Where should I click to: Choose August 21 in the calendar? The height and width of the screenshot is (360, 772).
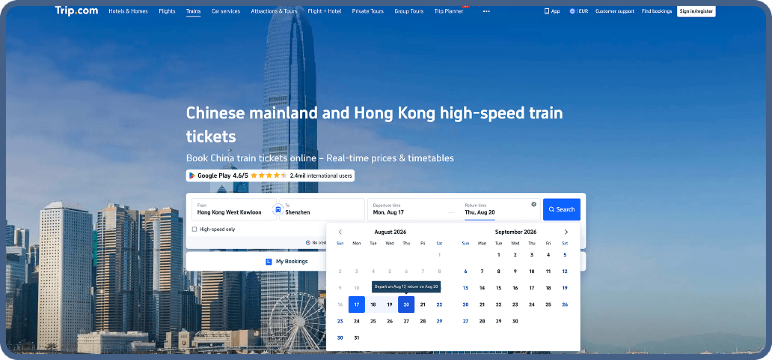coord(422,305)
